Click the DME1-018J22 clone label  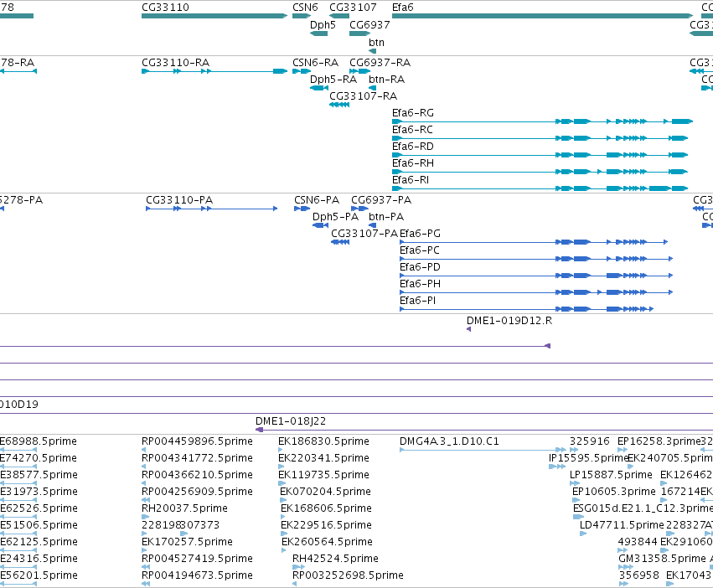(291, 421)
